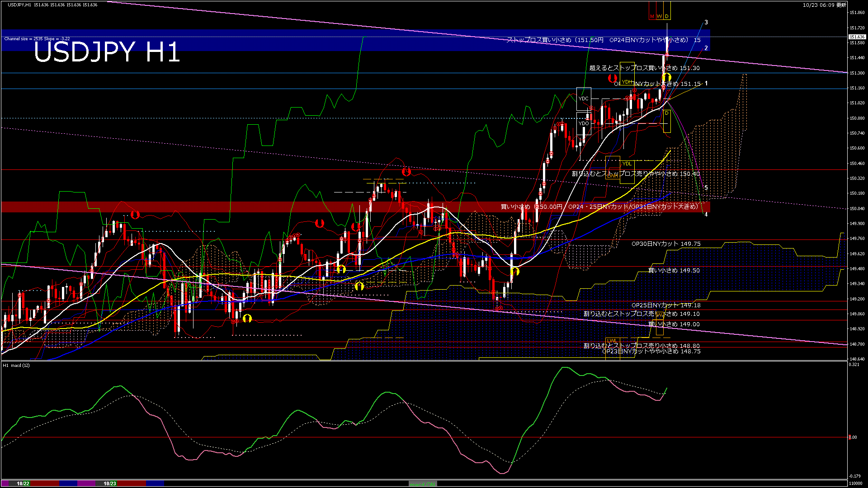Click the 'H1 macd (12)' indicator label
This screenshot has height=488, width=868.
tap(16, 365)
